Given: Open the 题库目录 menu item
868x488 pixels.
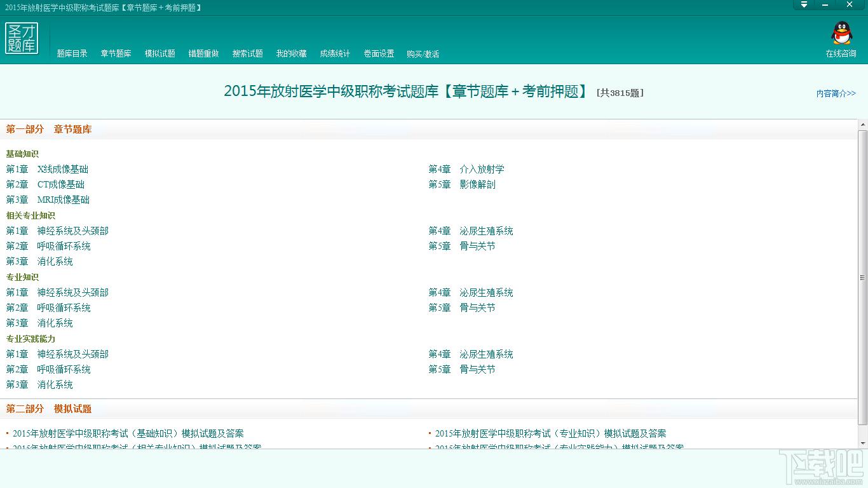Looking at the screenshot, I should click(x=72, y=54).
